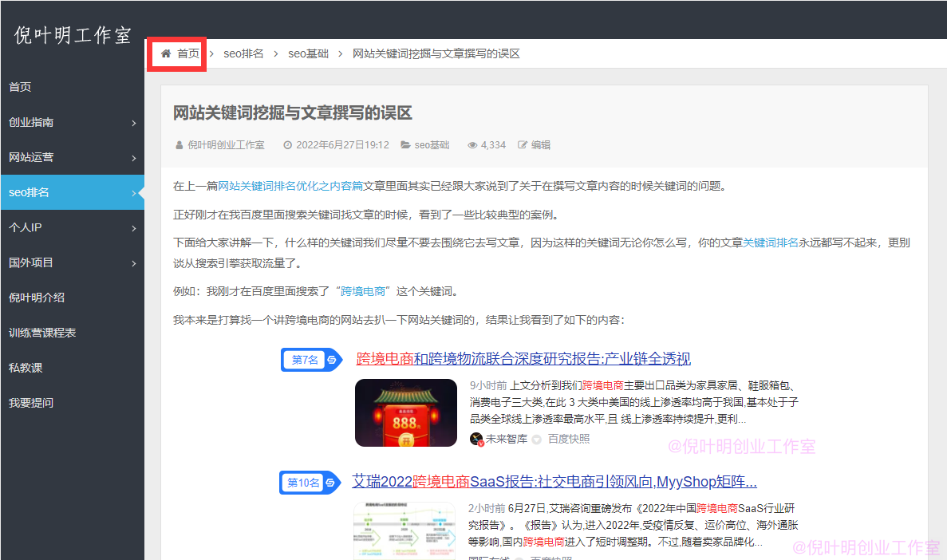The image size is (947, 560).
Task: Click 关键词排名 inline link
Action: 771,243
